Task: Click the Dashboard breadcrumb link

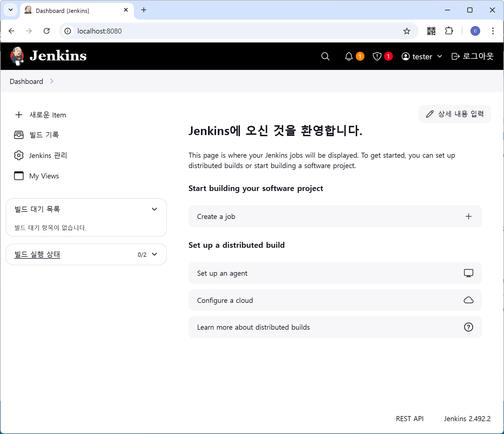Action: 26,81
